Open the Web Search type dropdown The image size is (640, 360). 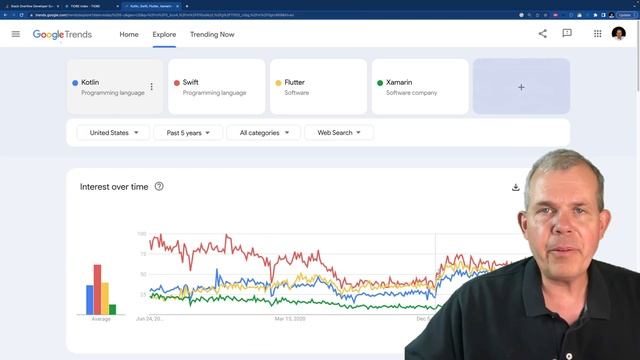339,133
